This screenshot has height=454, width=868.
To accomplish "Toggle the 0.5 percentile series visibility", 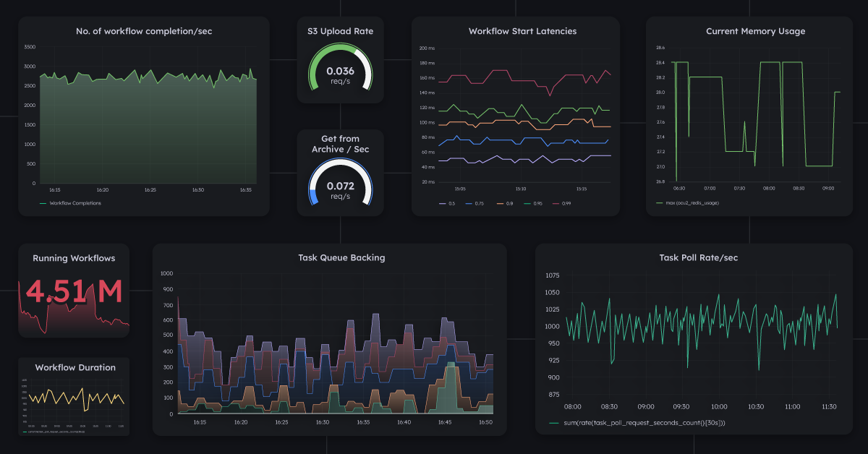I will pos(451,203).
